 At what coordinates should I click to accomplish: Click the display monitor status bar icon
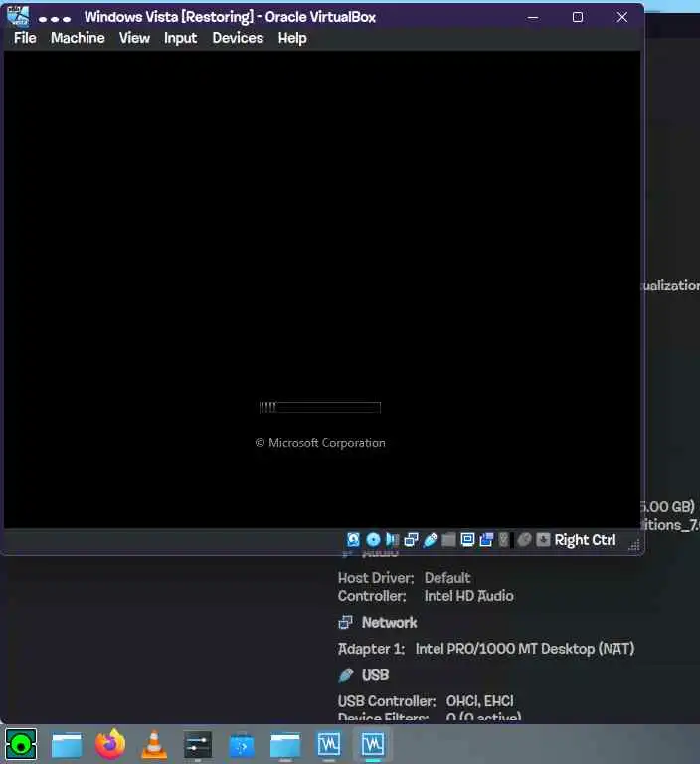click(x=467, y=540)
